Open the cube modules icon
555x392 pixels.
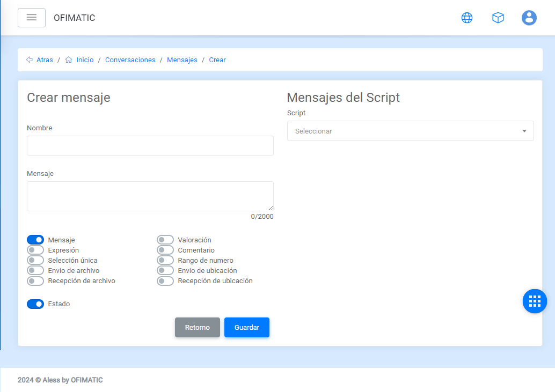[498, 18]
